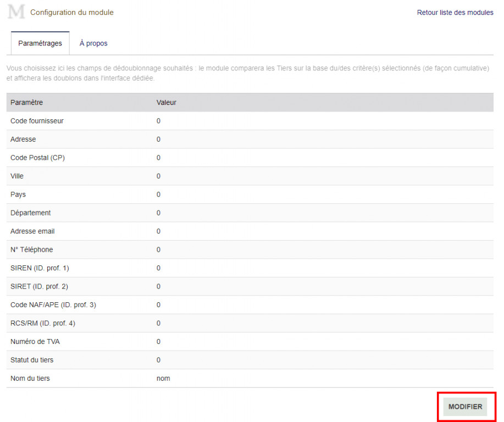Click the Pays parameter label

(x=18, y=195)
